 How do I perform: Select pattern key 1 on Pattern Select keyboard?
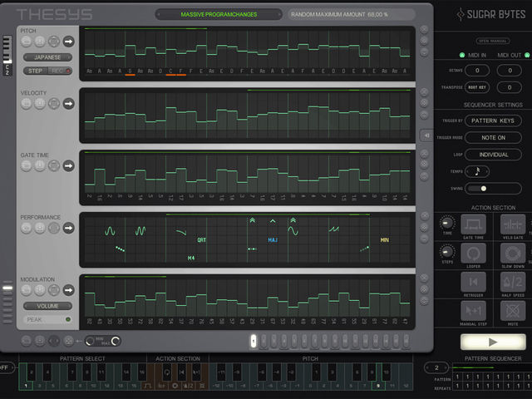pyautogui.click(x=25, y=386)
